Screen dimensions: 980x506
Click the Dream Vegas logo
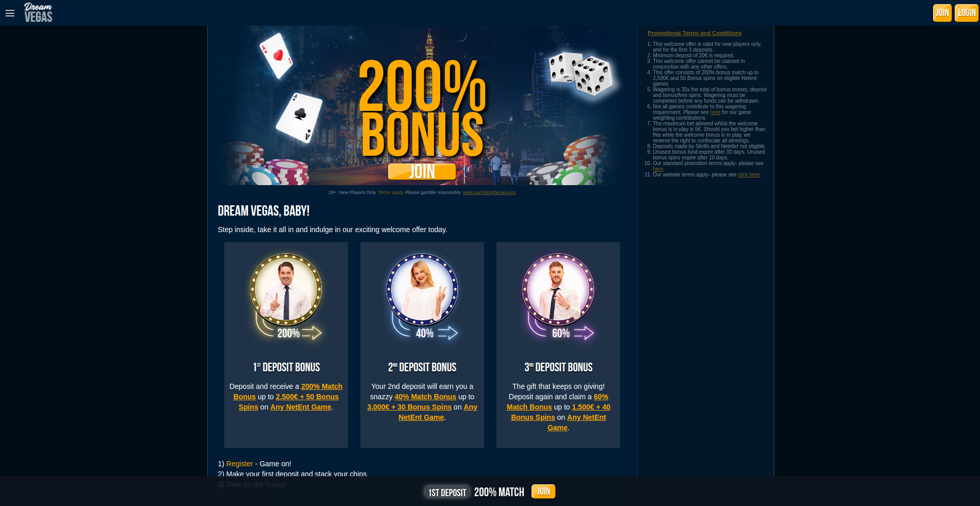click(38, 12)
